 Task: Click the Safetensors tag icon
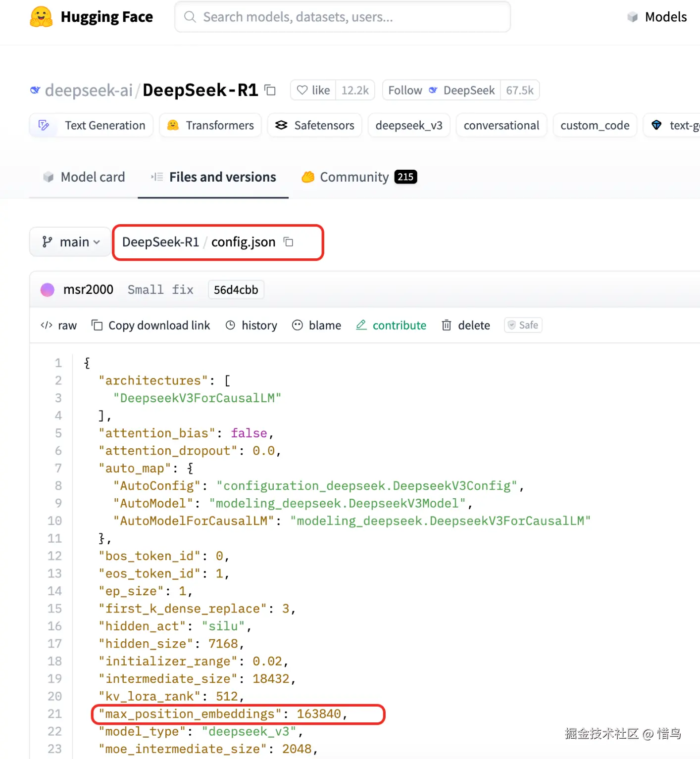pyautogui.click(x=281, y=125)
